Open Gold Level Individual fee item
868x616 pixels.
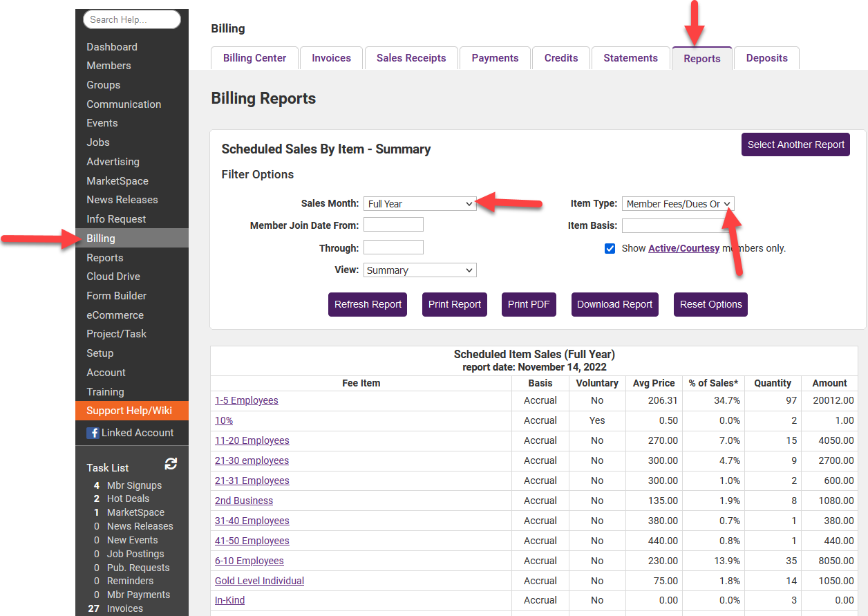tap(259, 581)
